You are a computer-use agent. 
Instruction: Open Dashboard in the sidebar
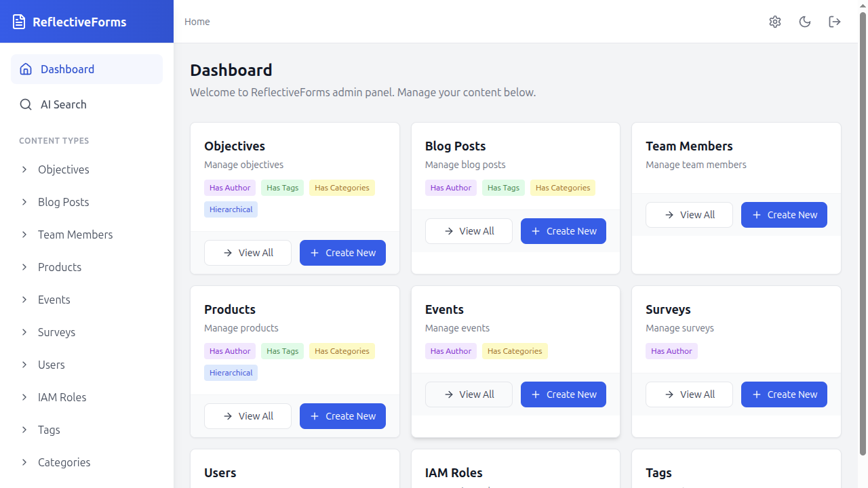87,69
